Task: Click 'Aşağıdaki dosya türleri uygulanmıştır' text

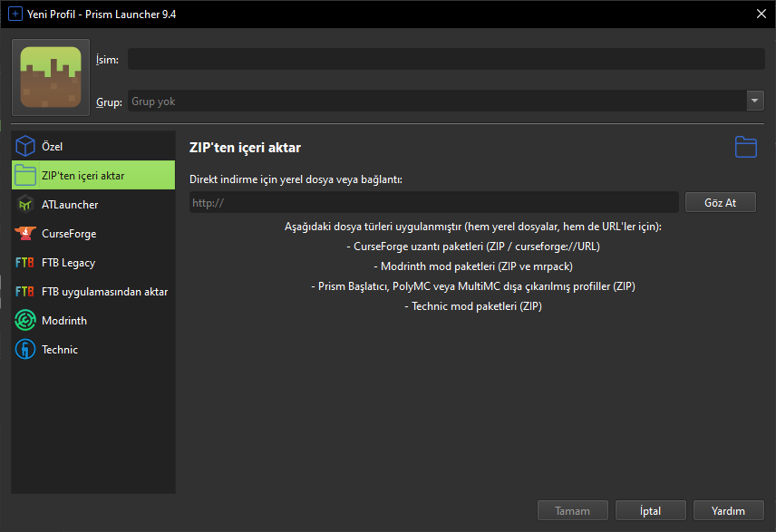Action: pyautogui.click(x=473, y=227)
